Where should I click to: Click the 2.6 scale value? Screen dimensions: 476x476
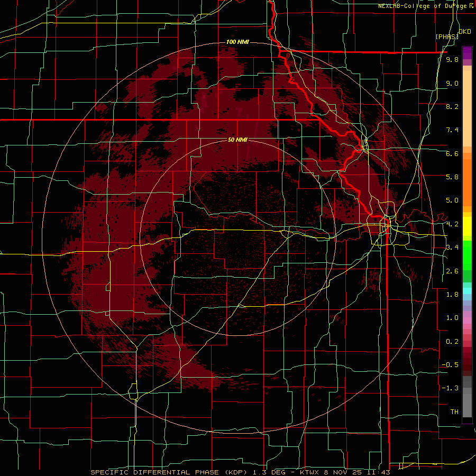[452, 271]
